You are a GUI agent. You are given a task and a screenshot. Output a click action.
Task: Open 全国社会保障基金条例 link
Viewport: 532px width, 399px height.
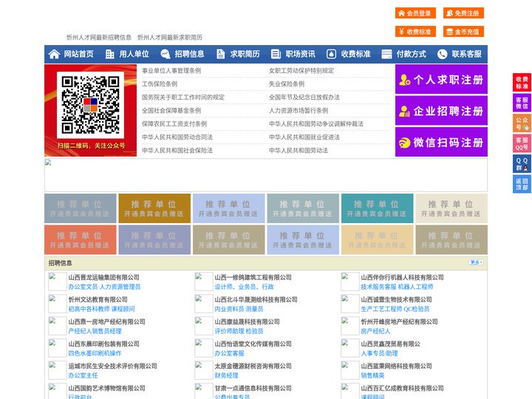tap(171, 110)
